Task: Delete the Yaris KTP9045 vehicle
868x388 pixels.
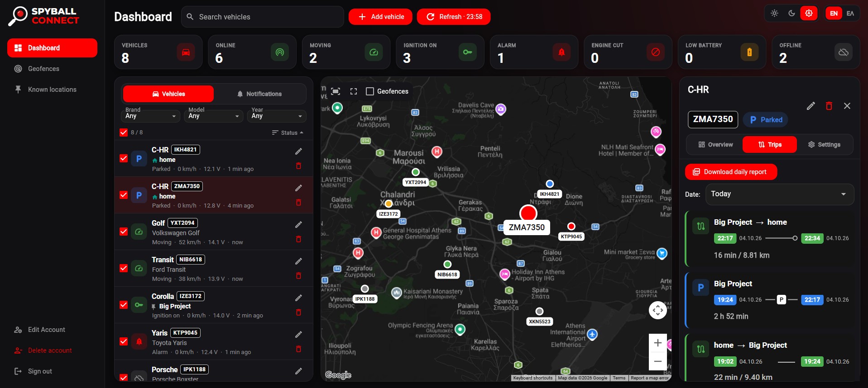Action: click(x=298, y=349)
